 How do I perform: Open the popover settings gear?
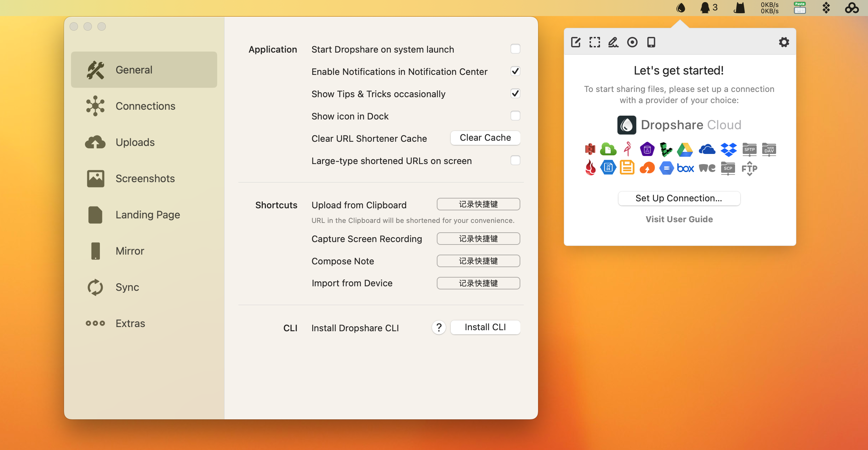click(784, 42)
